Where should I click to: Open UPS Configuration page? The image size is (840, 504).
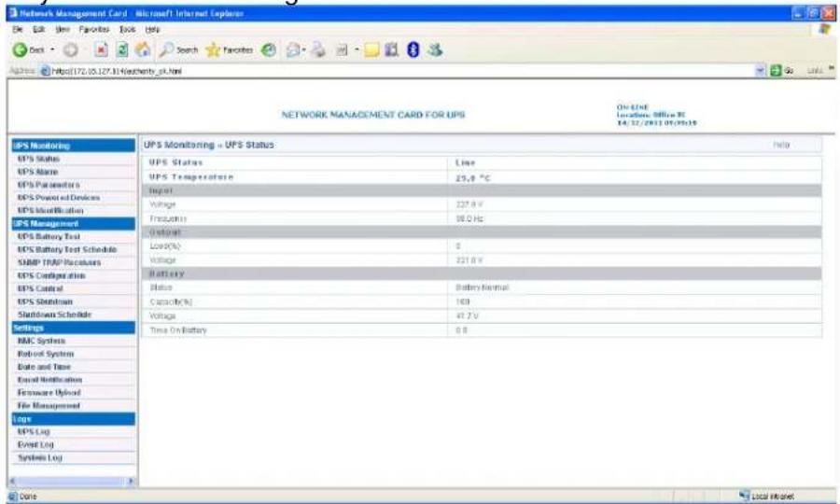[x=51, y=275]
